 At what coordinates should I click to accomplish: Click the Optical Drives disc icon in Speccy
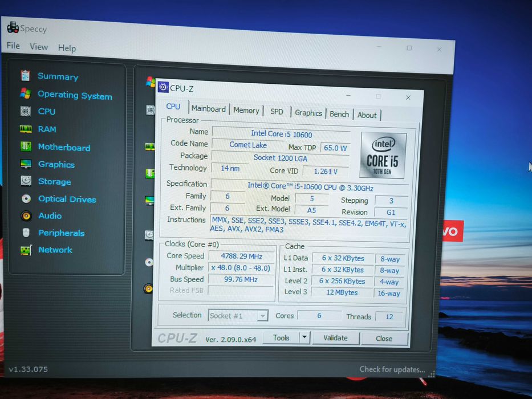tap(26, 198)
